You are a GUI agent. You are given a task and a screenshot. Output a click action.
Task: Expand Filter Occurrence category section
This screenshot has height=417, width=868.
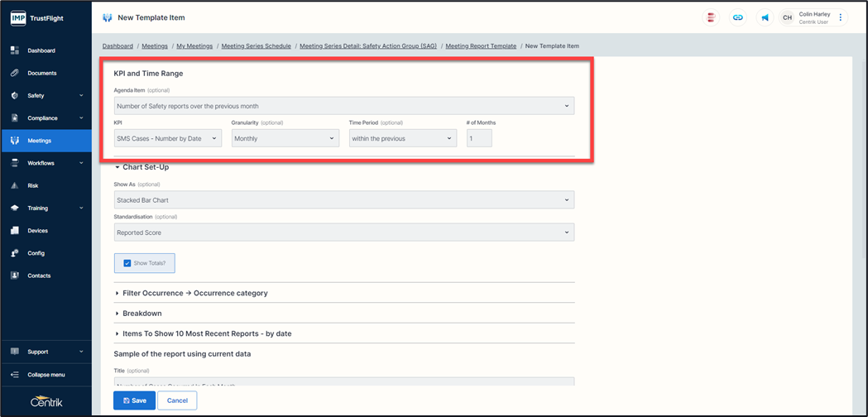coord(194,293)
